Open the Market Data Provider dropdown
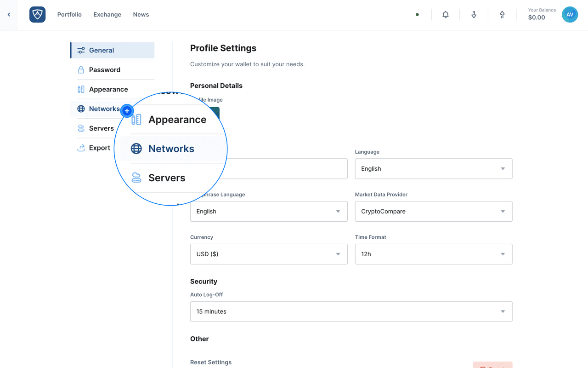Screen dimensions: 588x368 [433, 212]
